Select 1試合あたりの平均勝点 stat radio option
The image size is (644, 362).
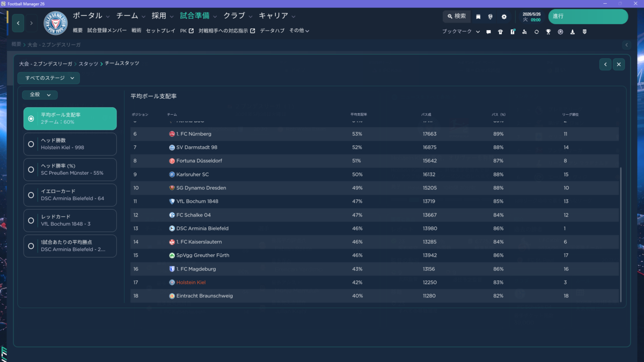pyautogui.click(x=70, y=246)
